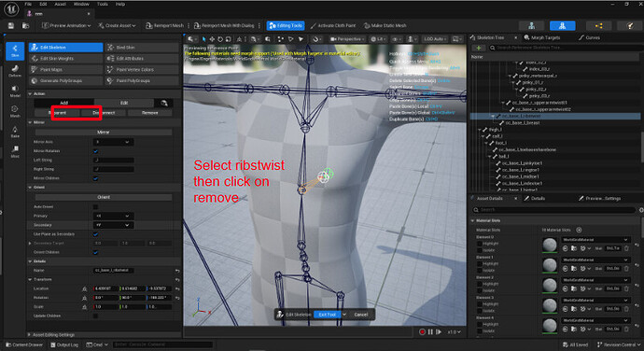
Task: Click the Mirror button
Action: click(x=104, y=133)
